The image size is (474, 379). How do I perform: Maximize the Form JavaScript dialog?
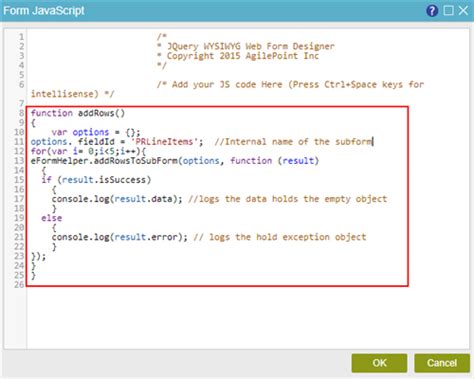click(449, 11)
